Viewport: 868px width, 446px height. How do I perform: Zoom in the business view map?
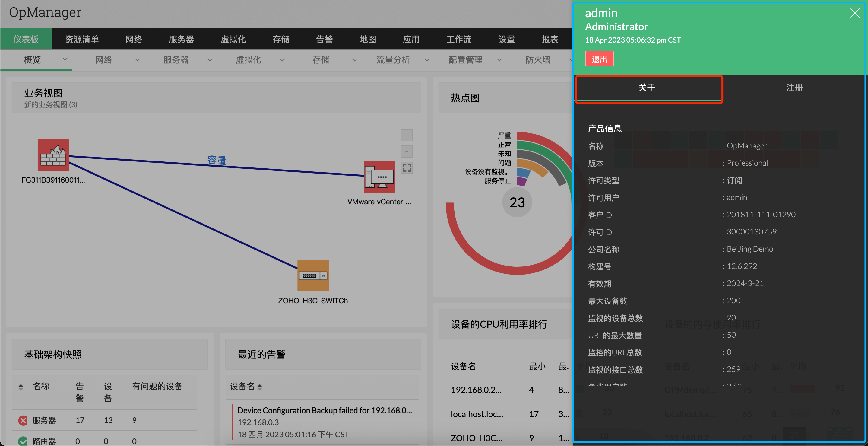[x=407, y=135]
